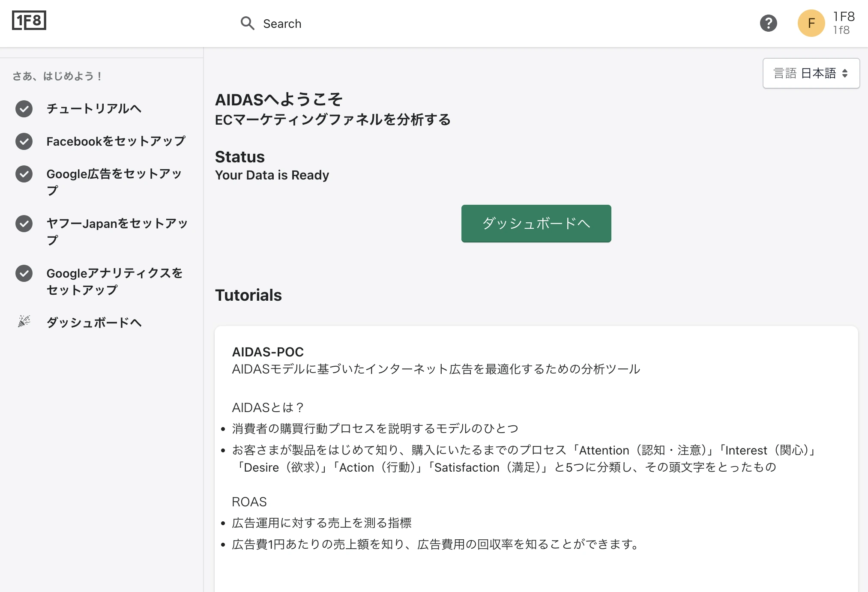Click the checkmark next to Googleアナリティクスをセットアップ

click(x=24, y=273)
